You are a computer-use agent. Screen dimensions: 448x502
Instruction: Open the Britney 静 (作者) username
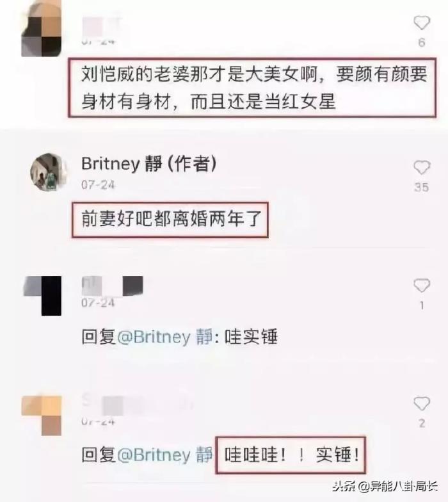[x=149, y=164]
